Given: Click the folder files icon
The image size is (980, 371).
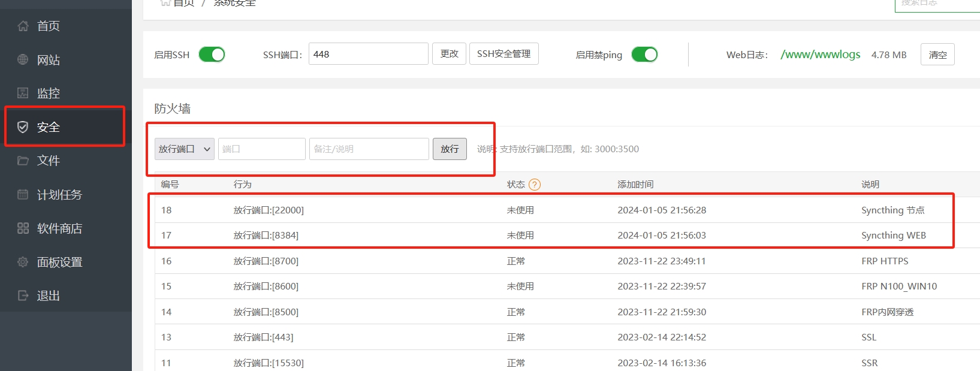Looking at the screenshot, I should click(23, 161).
